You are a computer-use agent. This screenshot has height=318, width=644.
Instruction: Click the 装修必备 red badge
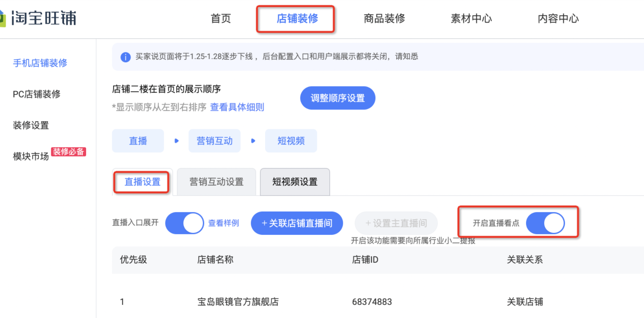[68, 152]
